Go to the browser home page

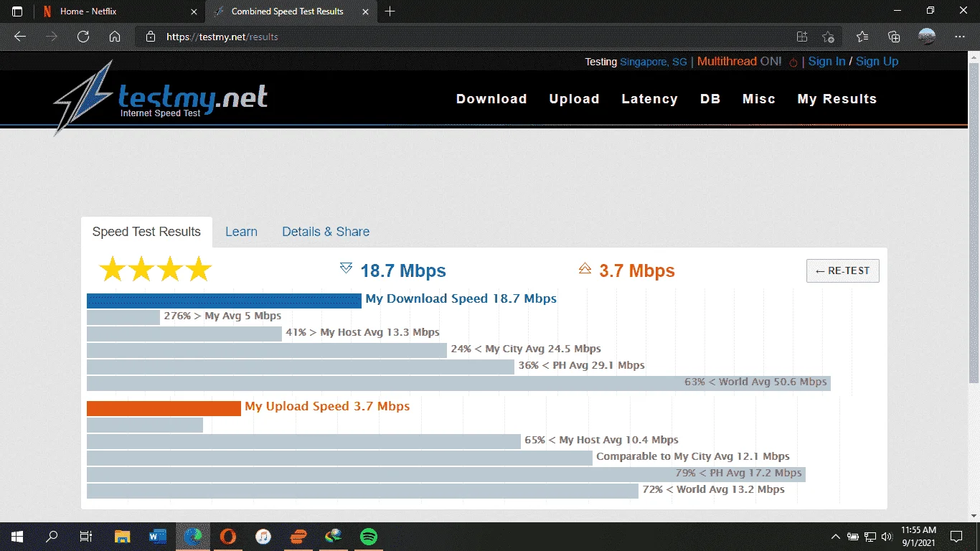pos(115,37)
